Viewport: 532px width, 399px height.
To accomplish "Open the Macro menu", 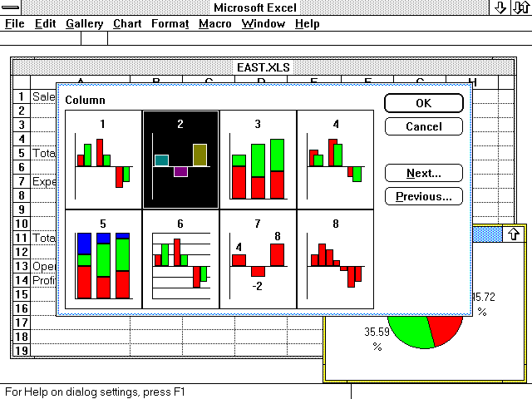I will pos(215,24).
